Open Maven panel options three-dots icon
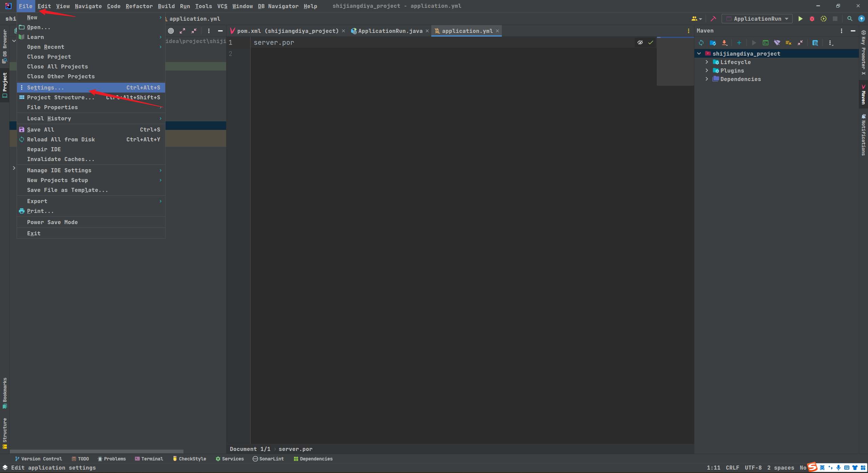The image size is (868, 473). (841, 31)
